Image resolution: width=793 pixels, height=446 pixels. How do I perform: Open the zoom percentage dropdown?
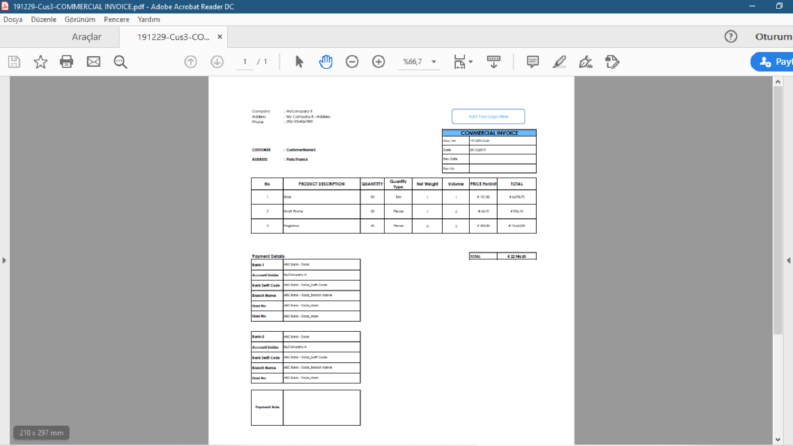click(433, 62)
